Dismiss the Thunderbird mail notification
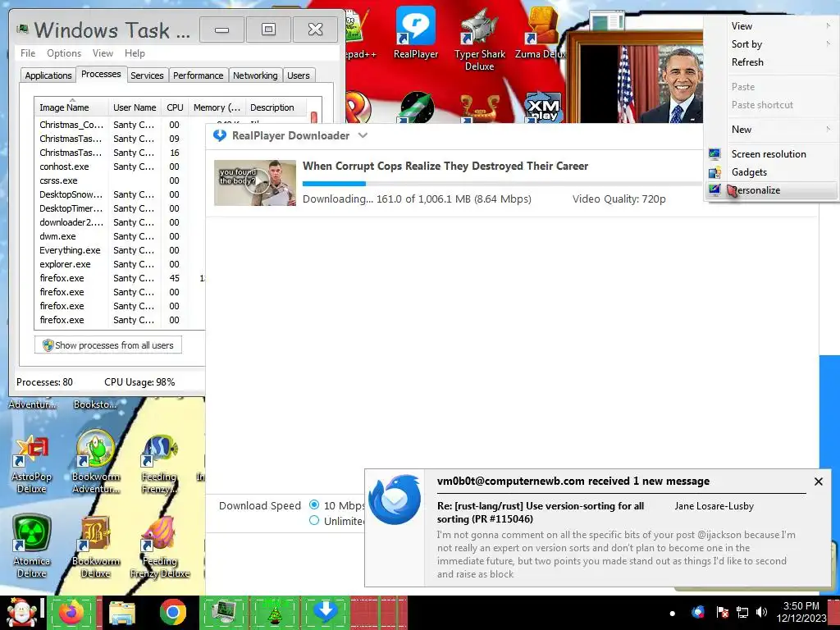The image size is (840, 630). pos(818,482)
